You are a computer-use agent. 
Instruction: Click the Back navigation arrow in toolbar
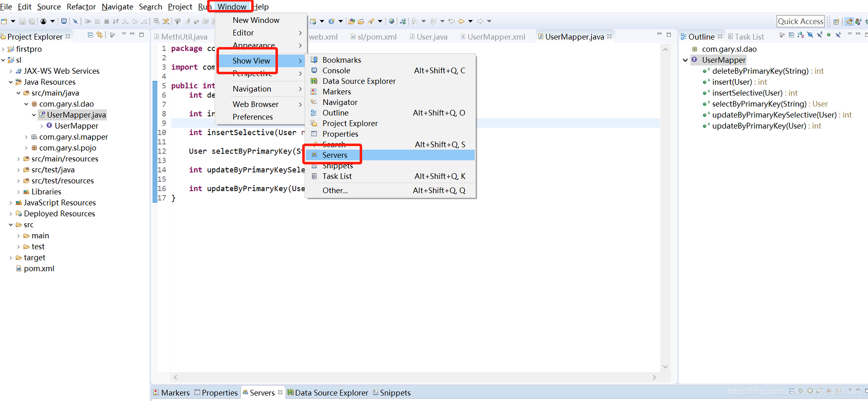[x=461, y=21]
